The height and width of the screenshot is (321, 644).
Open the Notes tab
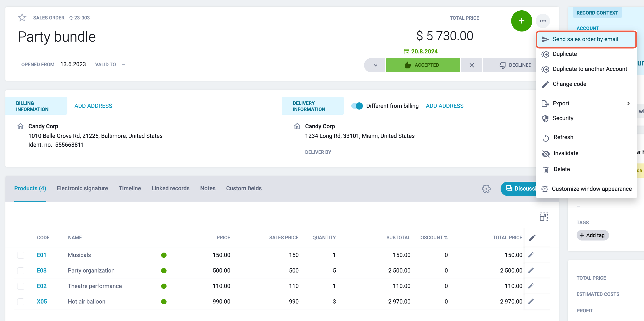pyautogui.click(x=208, y=188)
